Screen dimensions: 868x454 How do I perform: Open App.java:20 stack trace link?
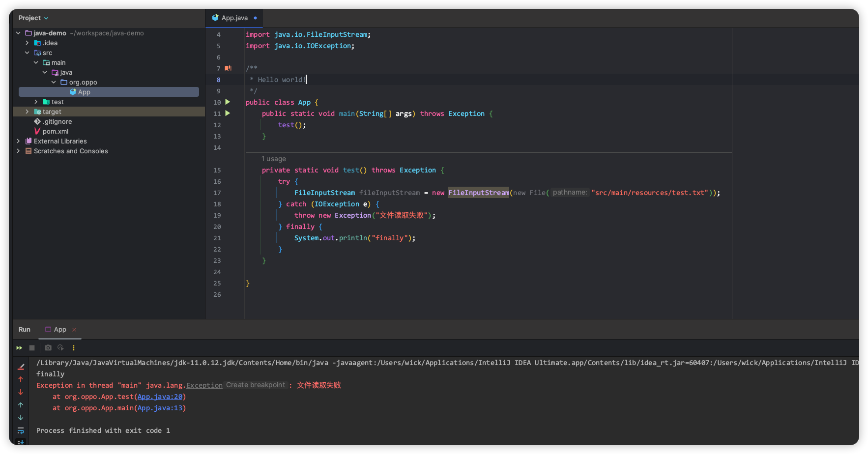[x=160, y=397]
